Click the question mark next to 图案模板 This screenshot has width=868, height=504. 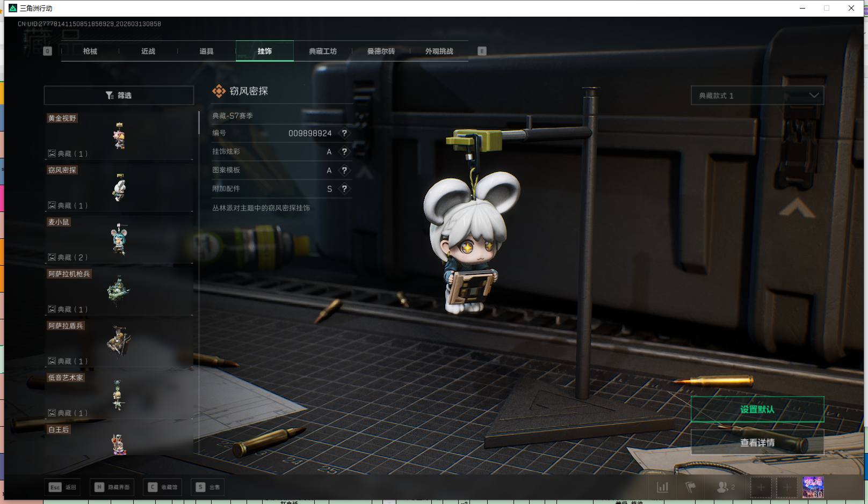pos(344,170)
